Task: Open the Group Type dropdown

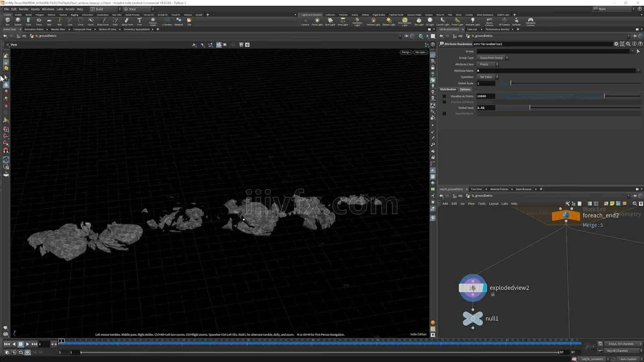Action: tap(493, 58)
